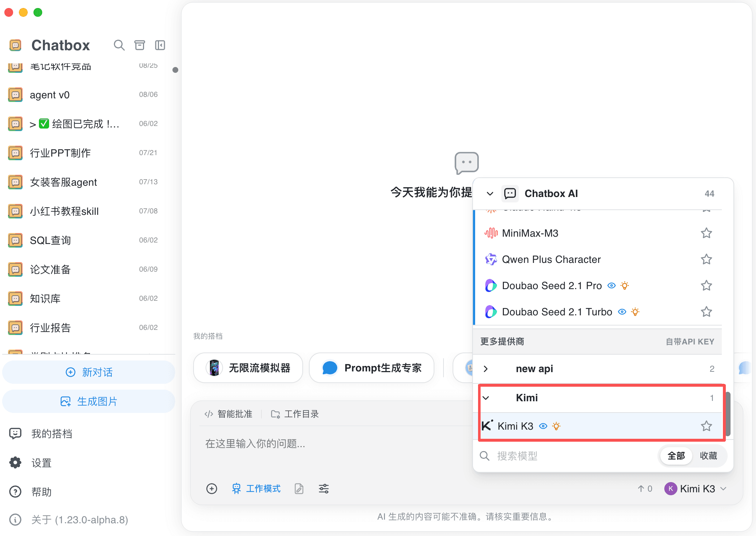Select the 无限流模拟器 partner card
Screen dimensions: 756x536
(248, 368)
